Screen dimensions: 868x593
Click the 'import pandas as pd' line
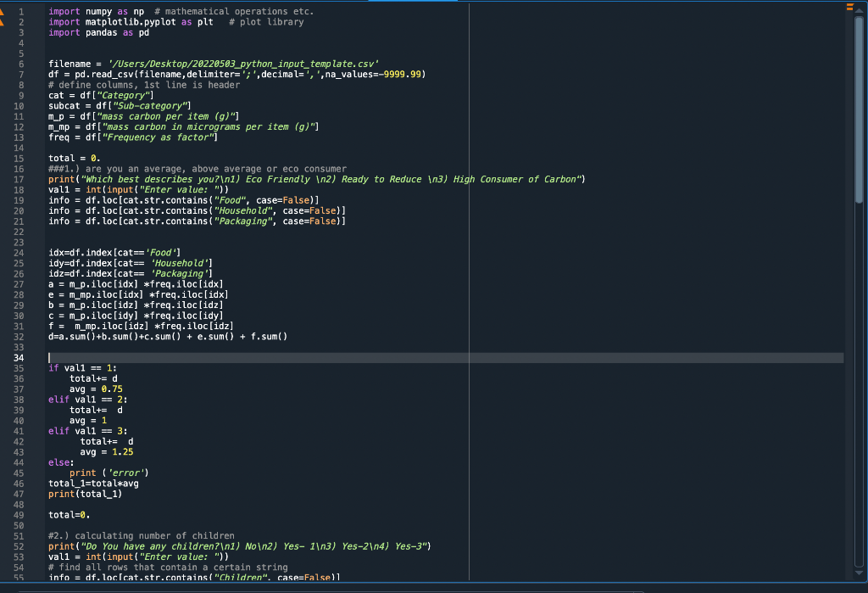[98, 32]
